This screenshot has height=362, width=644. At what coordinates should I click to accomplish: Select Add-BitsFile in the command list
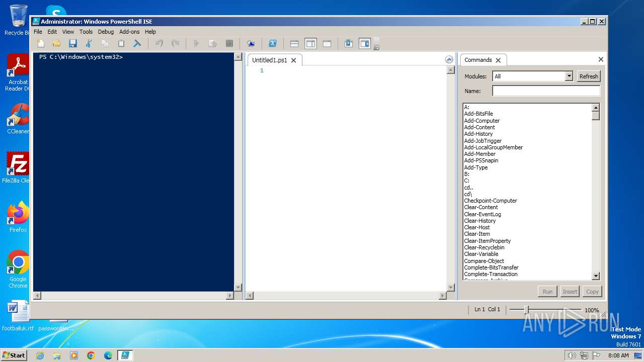pyautogui.click(x=478, y=114)
